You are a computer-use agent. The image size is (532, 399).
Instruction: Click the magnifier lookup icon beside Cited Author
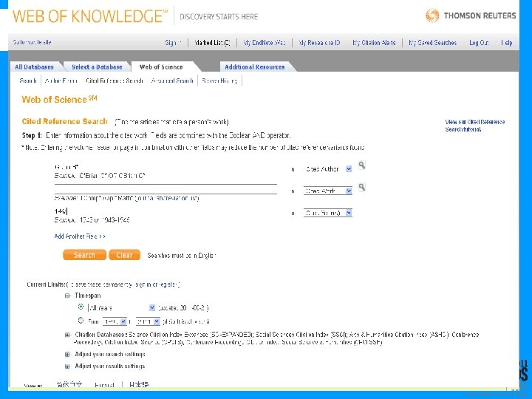point(361,166)
